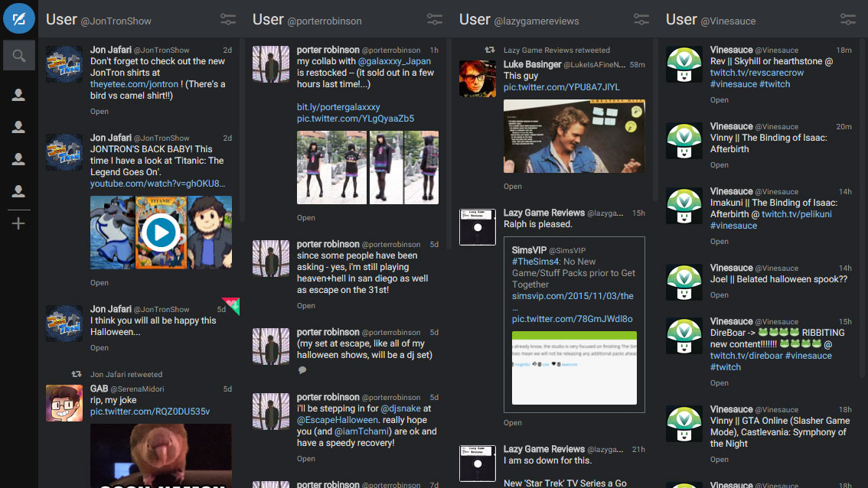Click the conversation bubble under dj set tweet
Viewport: 868px width, 488px height.
(x=302, y=370)
